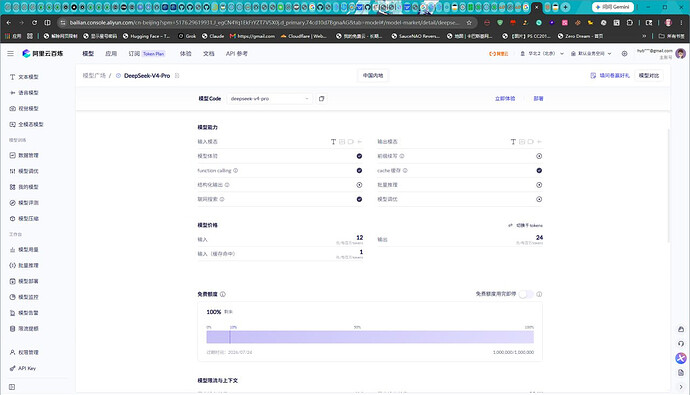Screen dimensions: 690x395
Task: Click the 部署 link
Action: [538, 99]
